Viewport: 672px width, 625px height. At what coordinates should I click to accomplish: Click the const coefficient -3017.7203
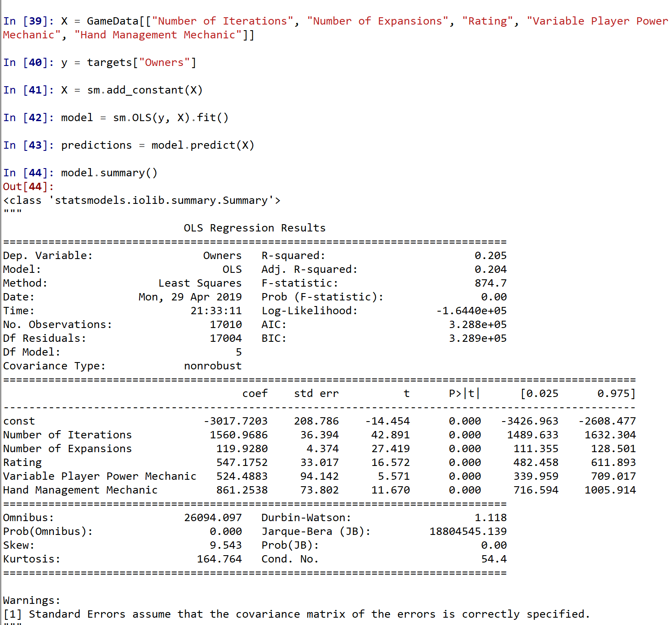point(236,421)
